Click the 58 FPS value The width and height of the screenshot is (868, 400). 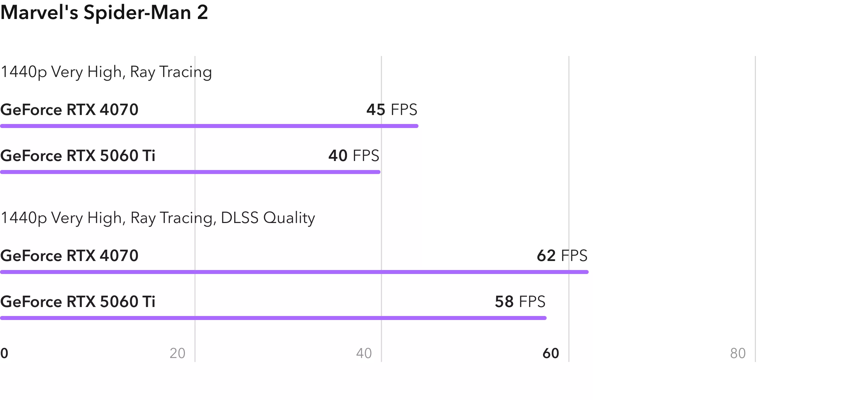click(x=520, y=302)
